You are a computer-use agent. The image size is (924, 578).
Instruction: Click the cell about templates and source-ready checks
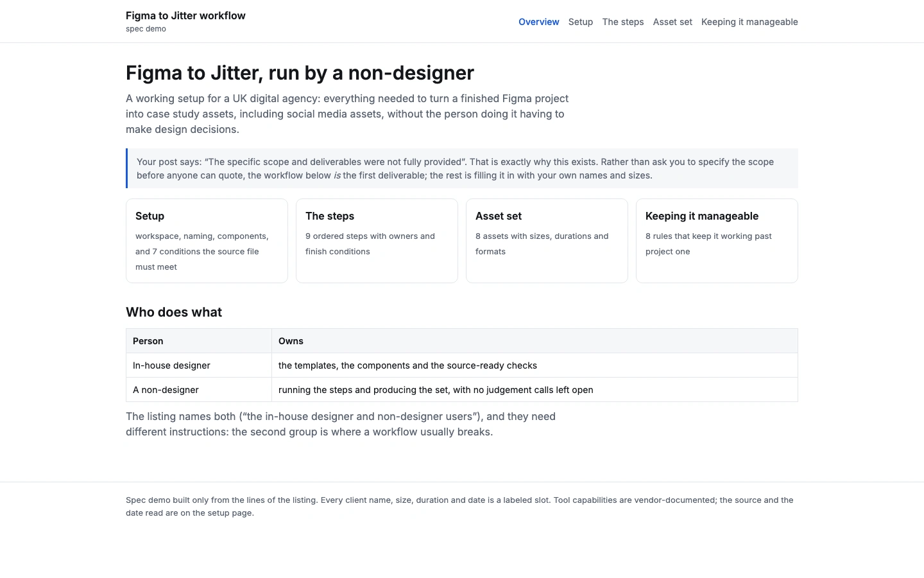coord(535,365)
